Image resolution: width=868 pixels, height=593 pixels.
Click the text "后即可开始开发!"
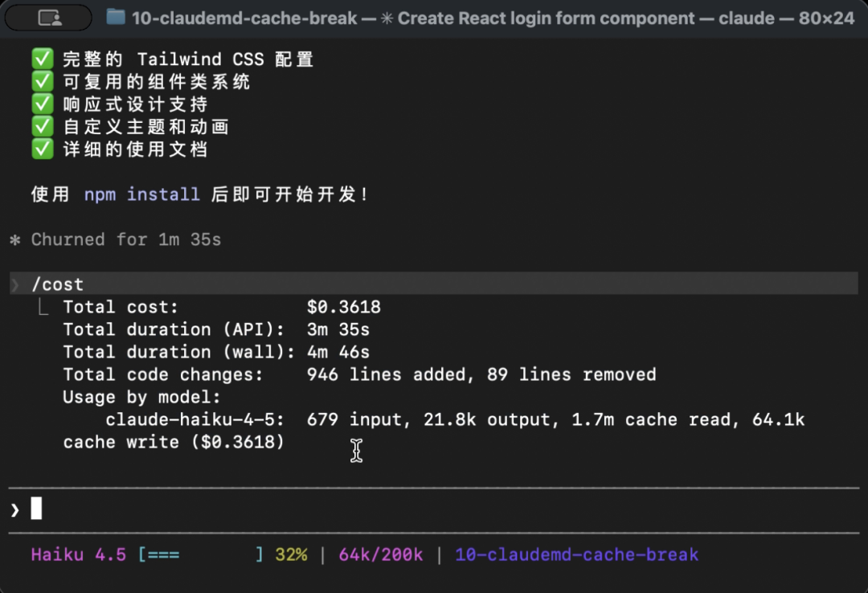[x=290, y=194]
